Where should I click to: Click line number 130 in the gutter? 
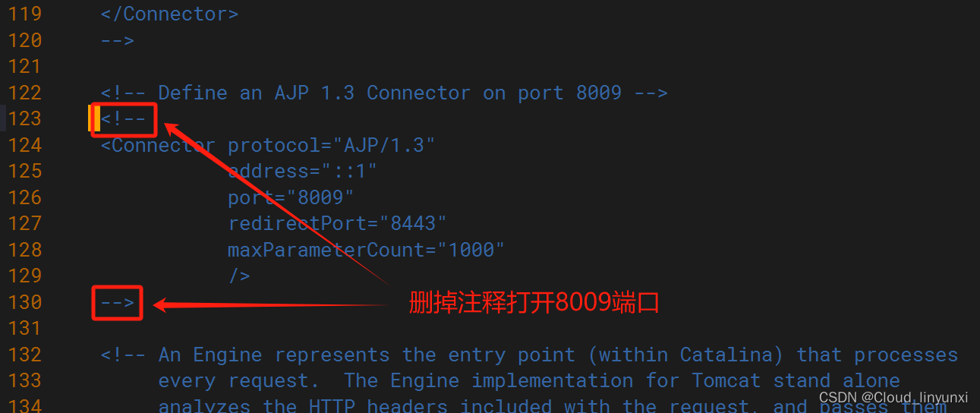tap(24, 302)
